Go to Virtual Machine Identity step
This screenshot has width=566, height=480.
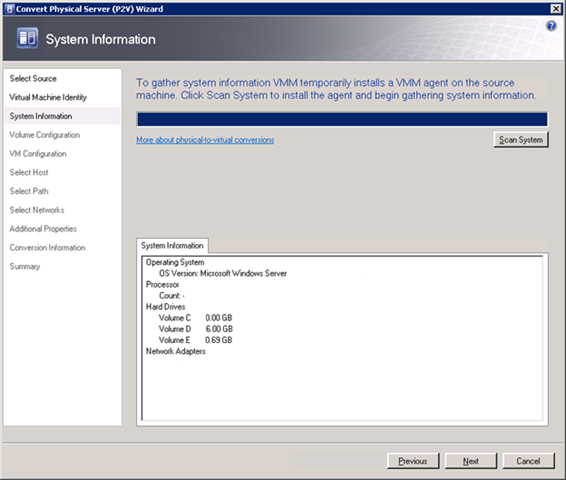[48, 97]
